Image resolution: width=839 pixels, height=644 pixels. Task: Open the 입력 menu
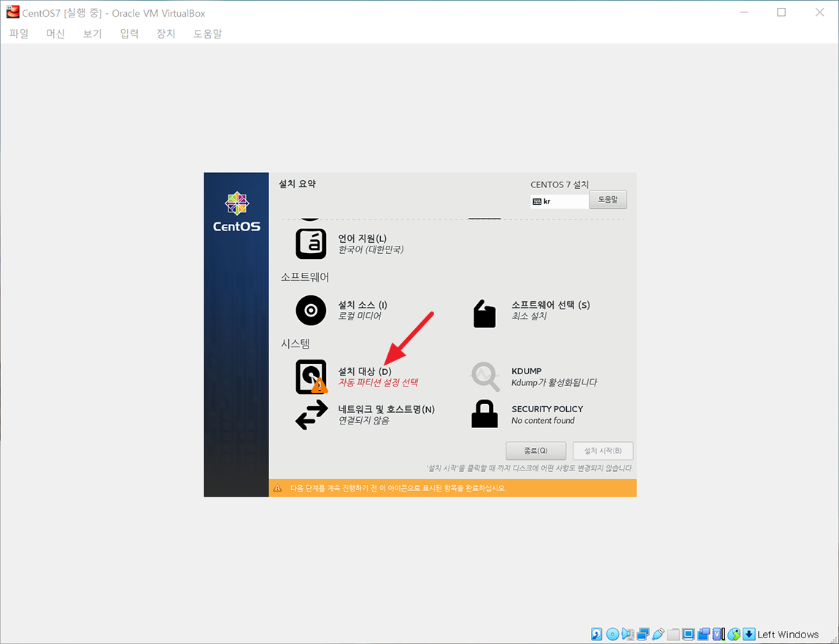point(129,34)
